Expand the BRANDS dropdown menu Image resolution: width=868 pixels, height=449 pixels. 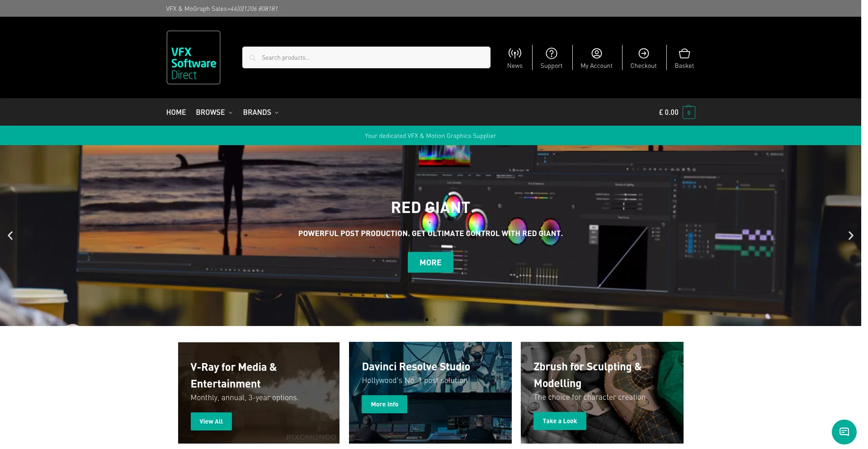(x=261, y=112)
